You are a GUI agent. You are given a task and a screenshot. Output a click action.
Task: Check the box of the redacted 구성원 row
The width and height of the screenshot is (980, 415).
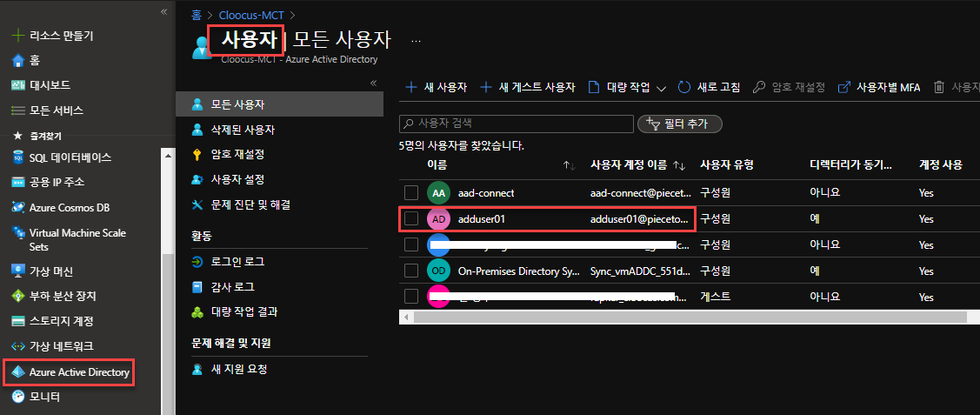410,244
